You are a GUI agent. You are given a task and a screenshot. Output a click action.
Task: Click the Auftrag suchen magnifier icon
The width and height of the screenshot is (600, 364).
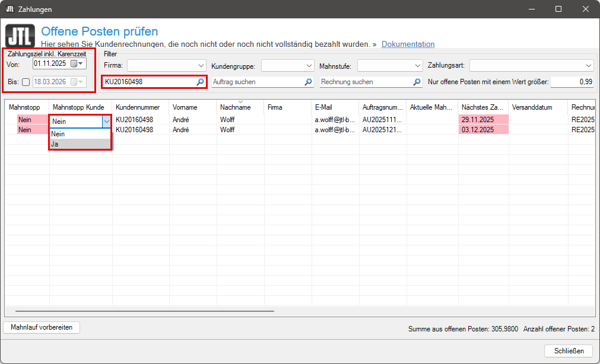coord(308,82)
